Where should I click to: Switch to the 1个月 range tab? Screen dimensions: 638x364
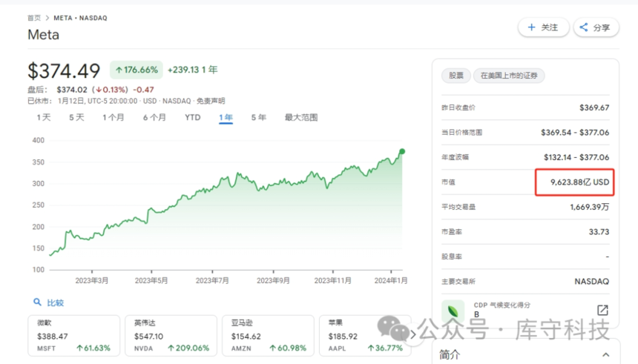(113, 118)
